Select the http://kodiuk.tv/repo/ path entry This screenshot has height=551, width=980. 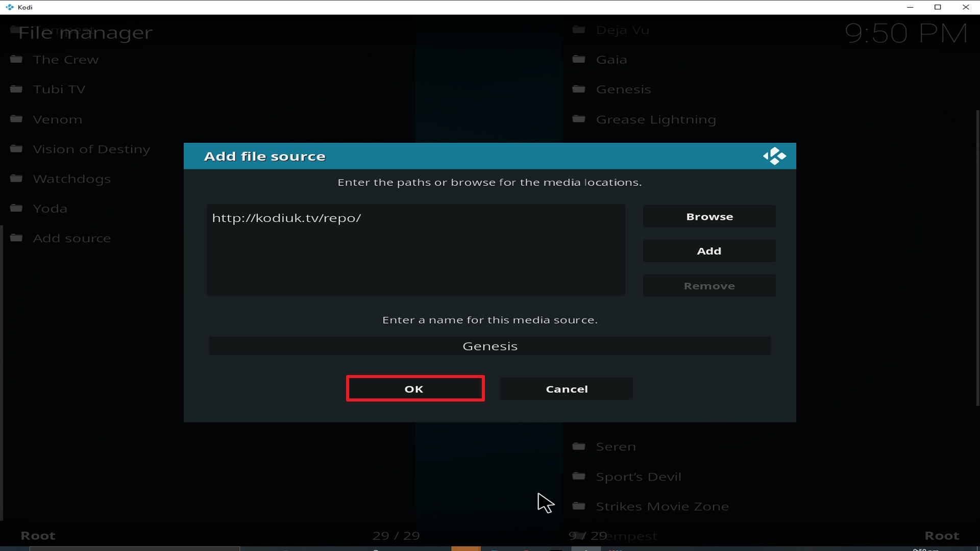click(x=287, y=218)
